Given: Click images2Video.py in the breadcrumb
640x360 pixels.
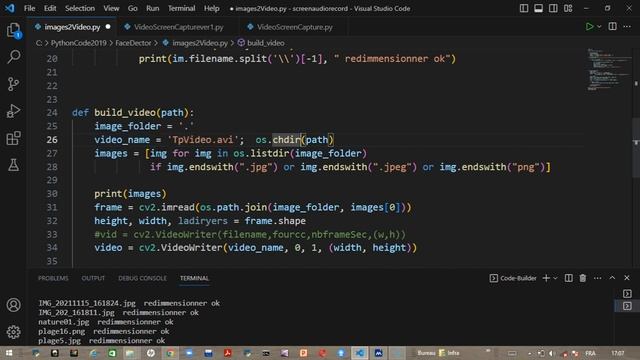Looking at the screenshot, I should tap(200, 43).
